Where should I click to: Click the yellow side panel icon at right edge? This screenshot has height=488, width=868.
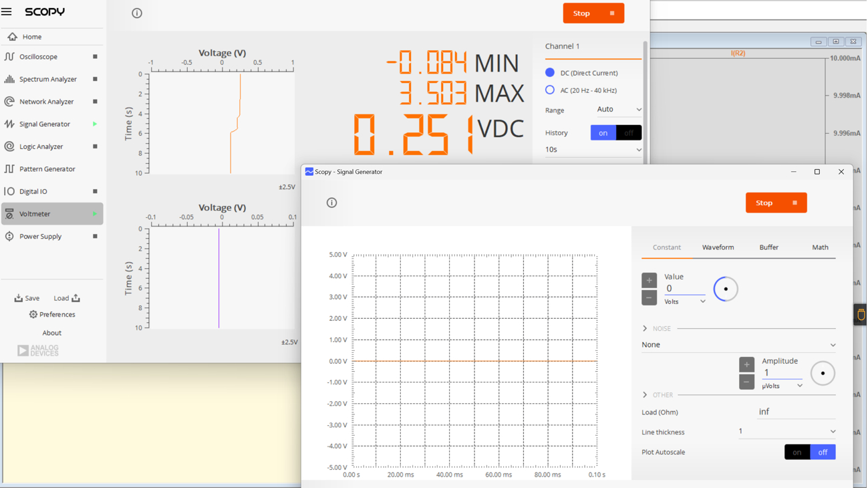coord(861,315)
